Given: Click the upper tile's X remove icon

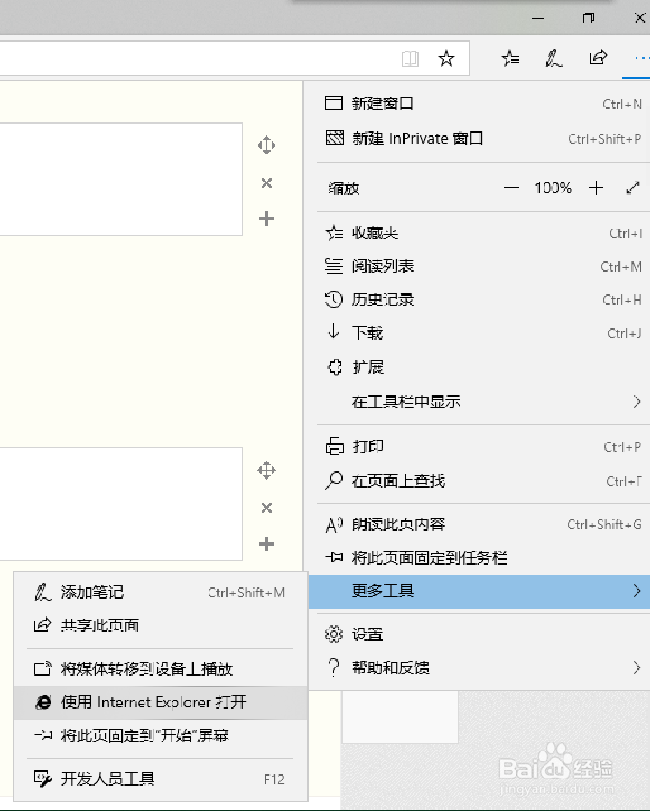Looking at the screenshot, I should pyautogui.click(x=266, y=183).
